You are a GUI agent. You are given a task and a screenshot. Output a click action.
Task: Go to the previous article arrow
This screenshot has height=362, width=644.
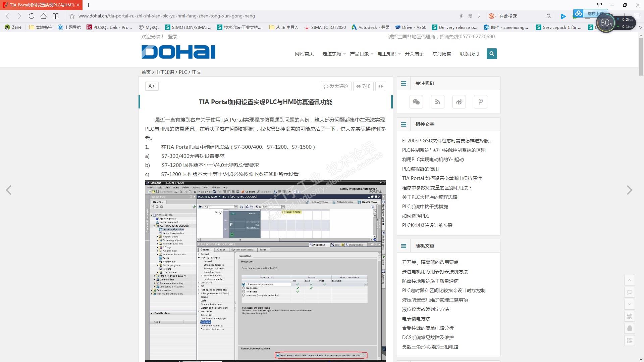[9, 190]
